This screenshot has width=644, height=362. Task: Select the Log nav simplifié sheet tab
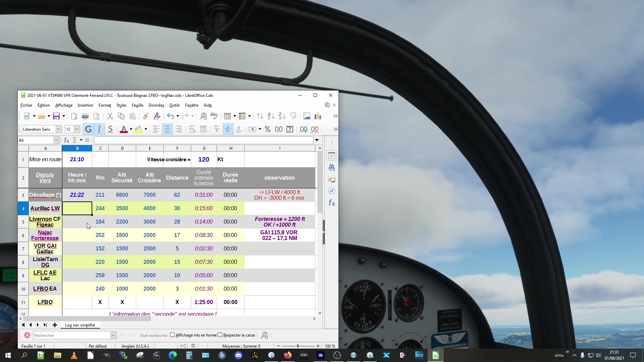(80, 325)
